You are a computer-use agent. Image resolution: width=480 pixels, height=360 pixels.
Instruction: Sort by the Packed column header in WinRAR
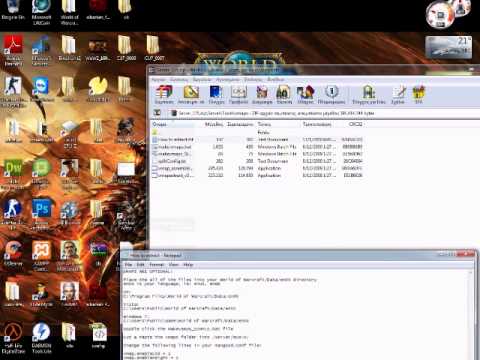(240, 124)
